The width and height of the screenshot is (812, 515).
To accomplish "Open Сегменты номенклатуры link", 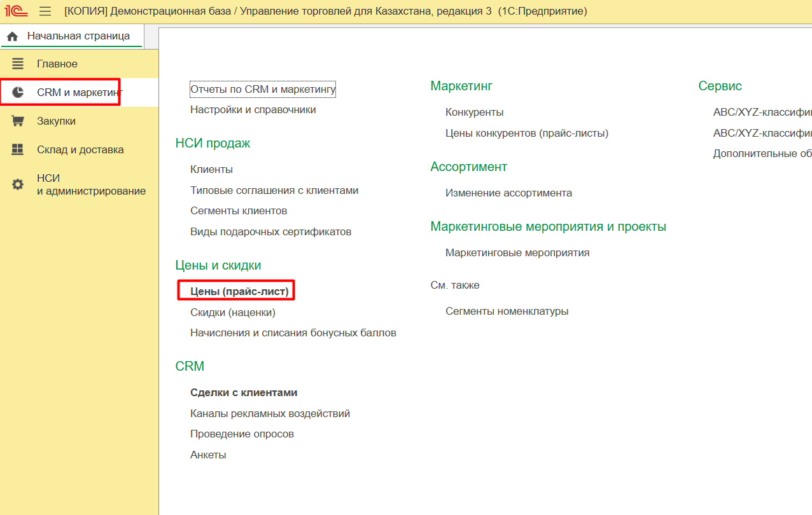I will pos(507,311).
